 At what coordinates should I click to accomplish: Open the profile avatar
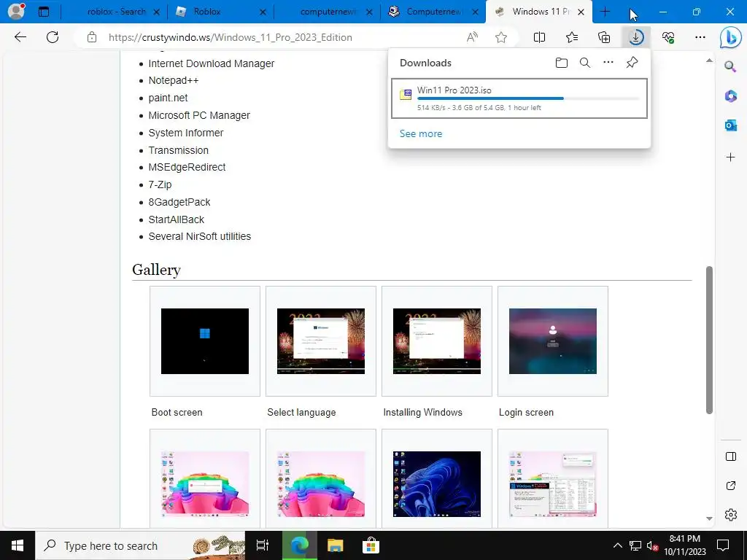pos(16,12)
